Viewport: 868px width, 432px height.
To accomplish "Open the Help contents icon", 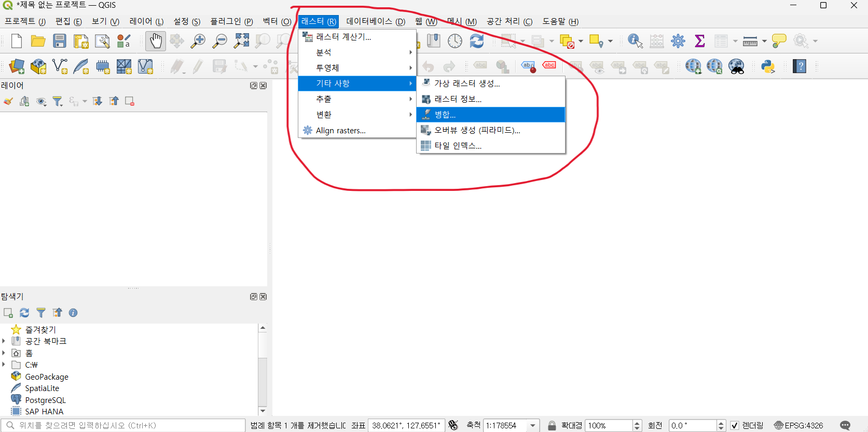I will [800, 66].
